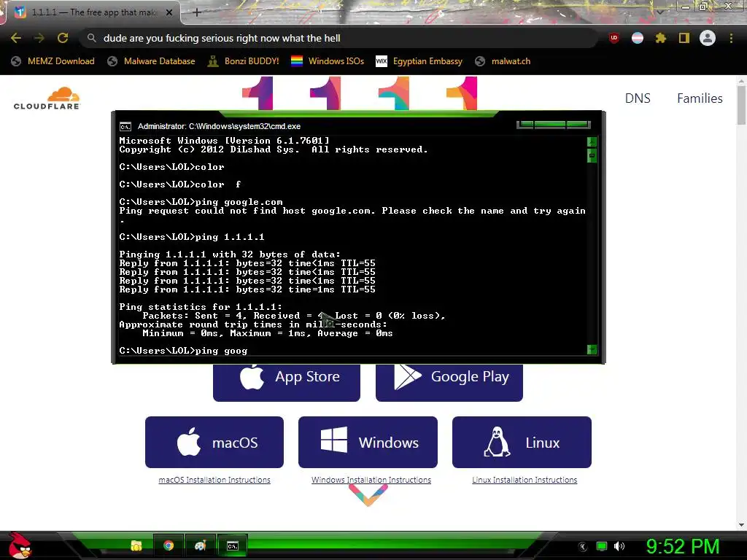
Task: Open the Families navigation item
Action: pos(700,98)
